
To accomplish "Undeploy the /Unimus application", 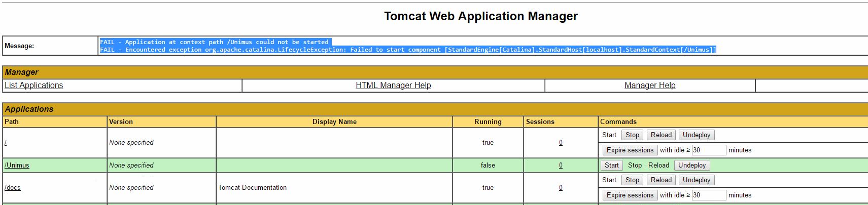I will (x=692, y=166).
